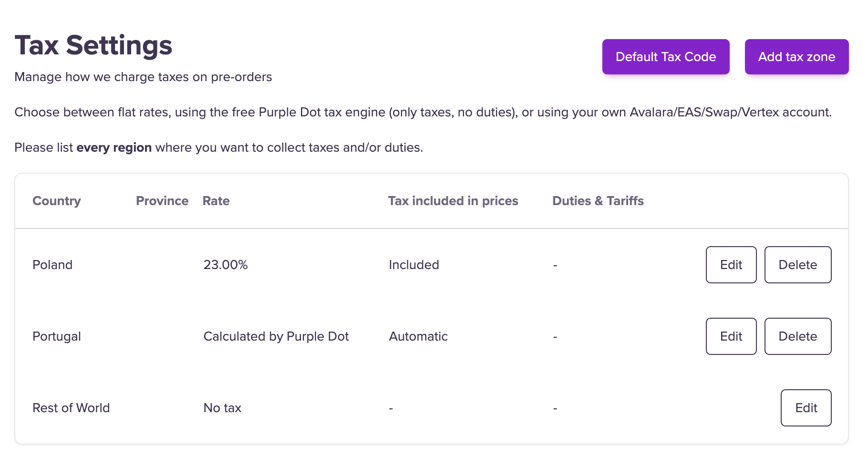Delete the Portugal tax zone
Image resolution: width=868 pixels, height=457 pixels.
[x=798, y=336]
